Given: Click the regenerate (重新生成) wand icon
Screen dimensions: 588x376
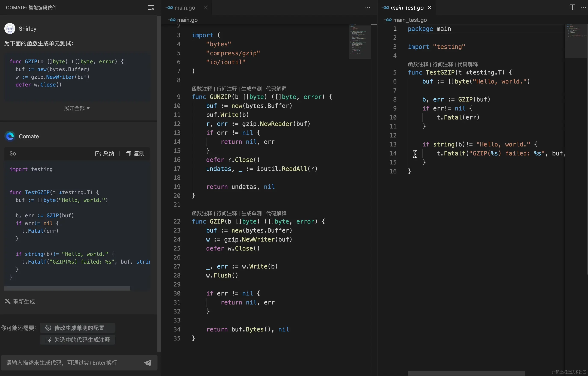Looking at the screenshot, I should [7, 302].
